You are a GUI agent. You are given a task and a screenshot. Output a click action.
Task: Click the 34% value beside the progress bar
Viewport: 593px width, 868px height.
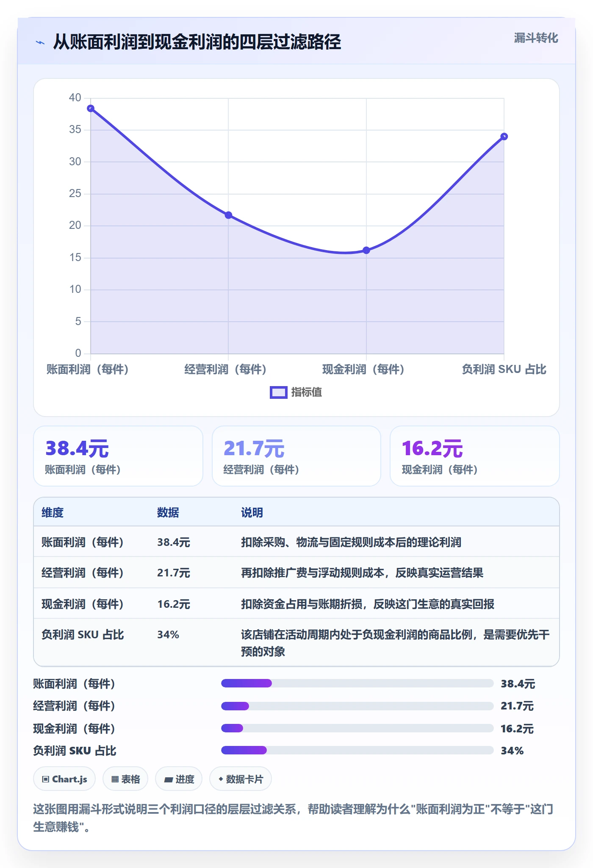point(512,751)
